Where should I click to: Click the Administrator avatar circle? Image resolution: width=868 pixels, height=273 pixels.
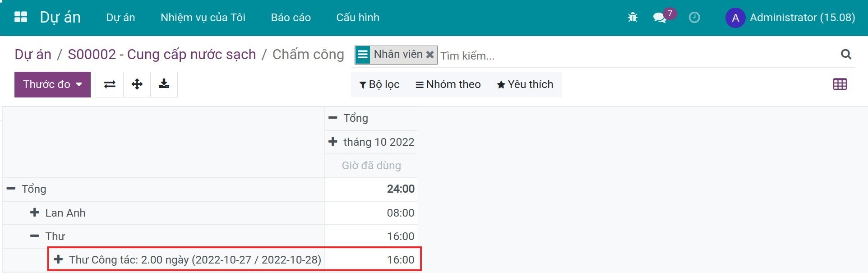click(734, 18)
